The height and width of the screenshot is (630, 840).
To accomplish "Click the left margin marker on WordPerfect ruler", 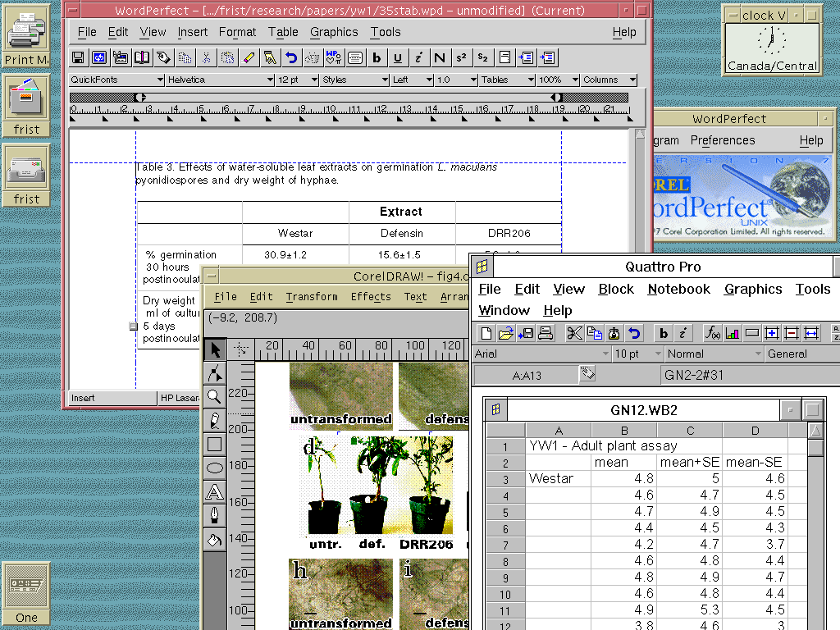I will (x=139, y=98).
